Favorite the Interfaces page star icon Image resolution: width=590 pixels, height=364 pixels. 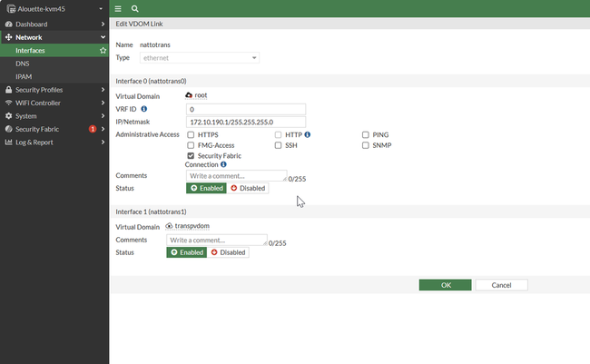click(x=103, y=51)
